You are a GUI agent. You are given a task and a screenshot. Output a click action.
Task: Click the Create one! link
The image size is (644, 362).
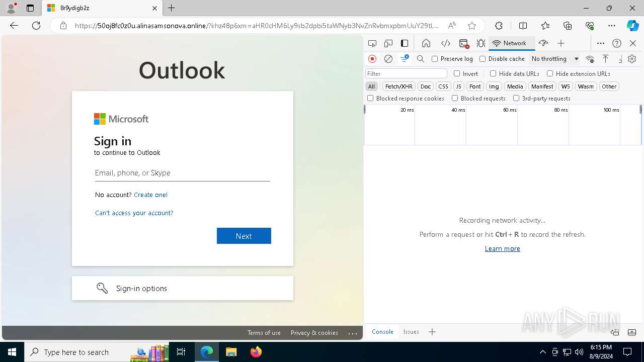pyautogui.click(x=150, y=195)
